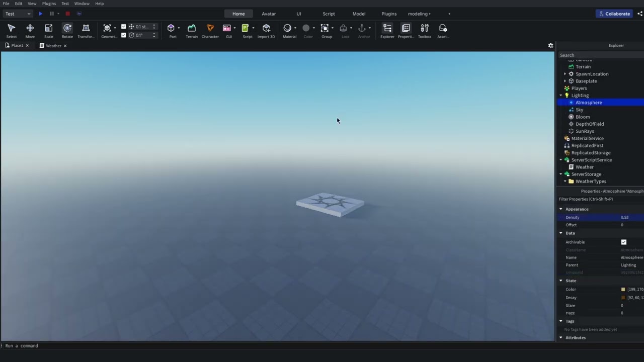Toggle the Explorer panel button
Screen dimensions: 644x362
click(x=387, y=31)
